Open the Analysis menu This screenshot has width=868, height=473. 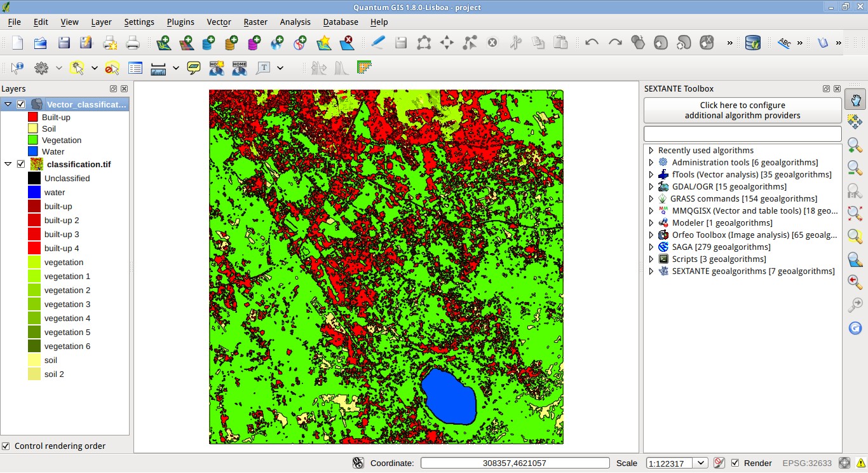pyautogui.click(x=295, y=22)
